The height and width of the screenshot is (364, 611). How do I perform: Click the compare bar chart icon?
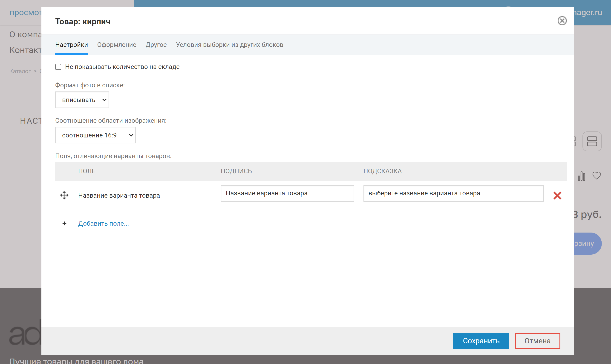(581, 176)
